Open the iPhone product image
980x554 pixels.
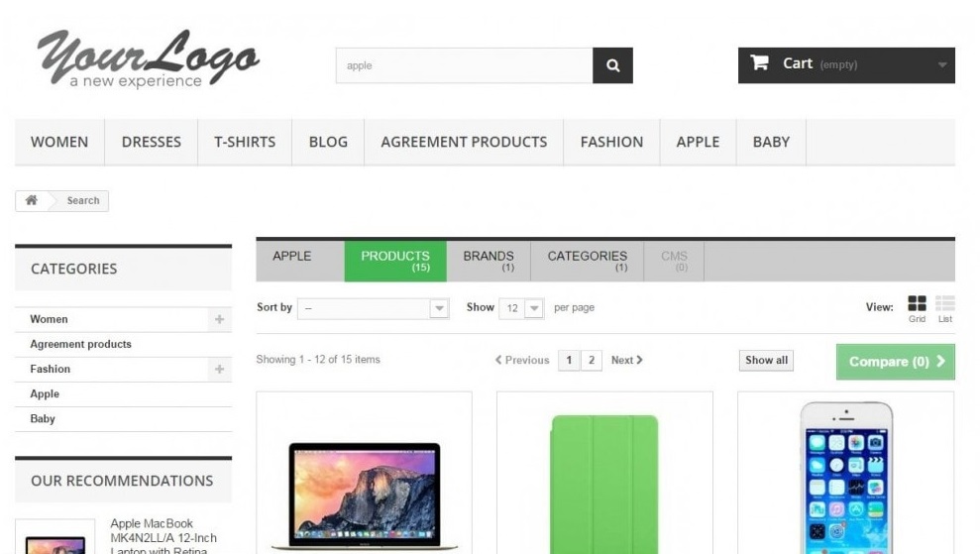pos(846,477)
